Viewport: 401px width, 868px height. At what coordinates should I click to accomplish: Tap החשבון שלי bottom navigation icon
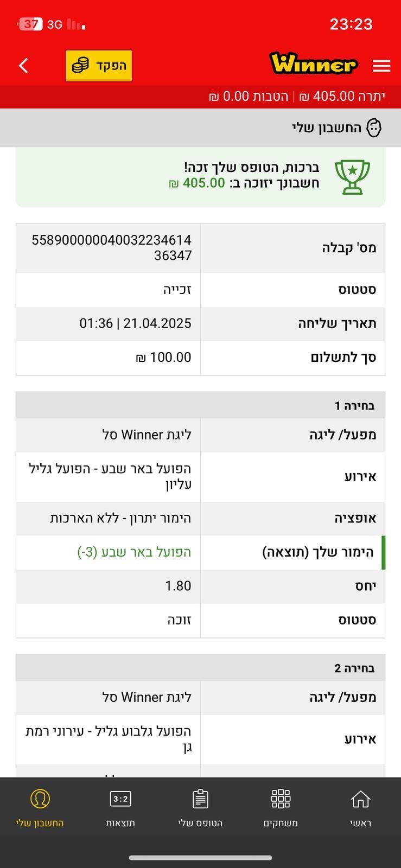(40, 799)
